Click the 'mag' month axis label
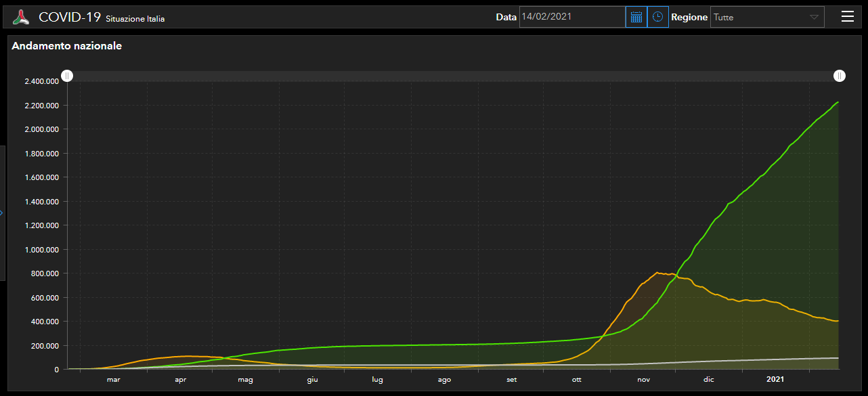Screen dimensions: 868x396 pos(245,380)
